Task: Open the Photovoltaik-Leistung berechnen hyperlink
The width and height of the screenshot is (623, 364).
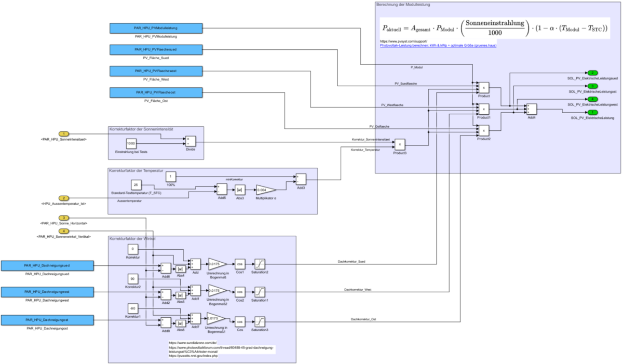Action: pos(439,45)
